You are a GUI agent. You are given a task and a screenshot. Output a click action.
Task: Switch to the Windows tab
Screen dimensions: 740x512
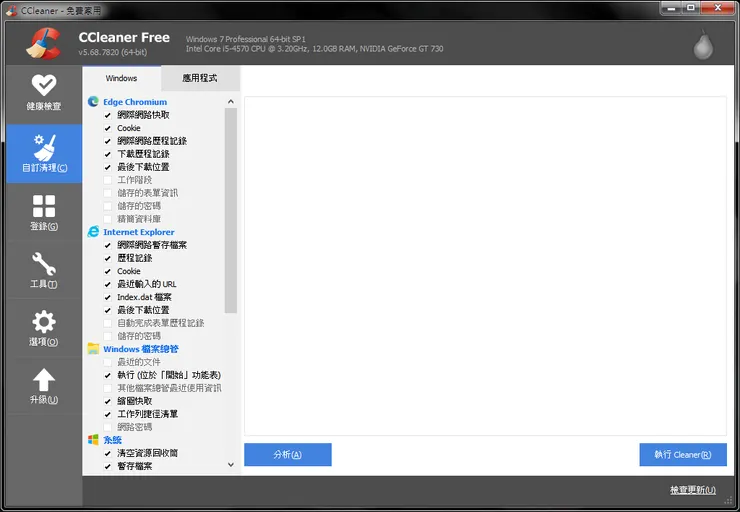[121, 78]
